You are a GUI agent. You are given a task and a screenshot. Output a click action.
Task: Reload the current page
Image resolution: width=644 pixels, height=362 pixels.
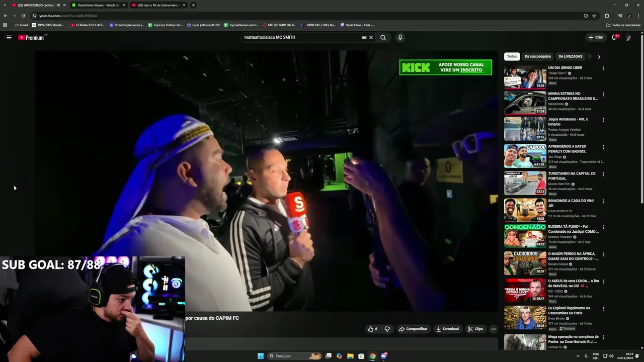(x=24, y=16)
